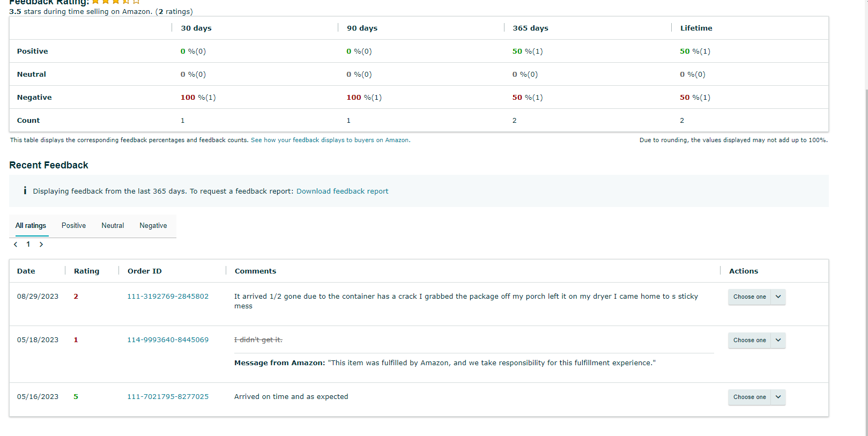Open order 114-9993640-8445069

pos(168,340)
